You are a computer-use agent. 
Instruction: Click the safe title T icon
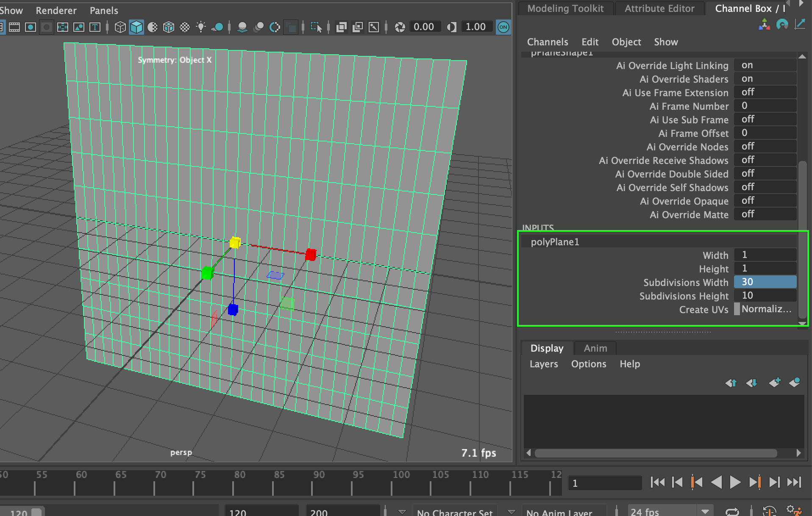coord(95,28)
